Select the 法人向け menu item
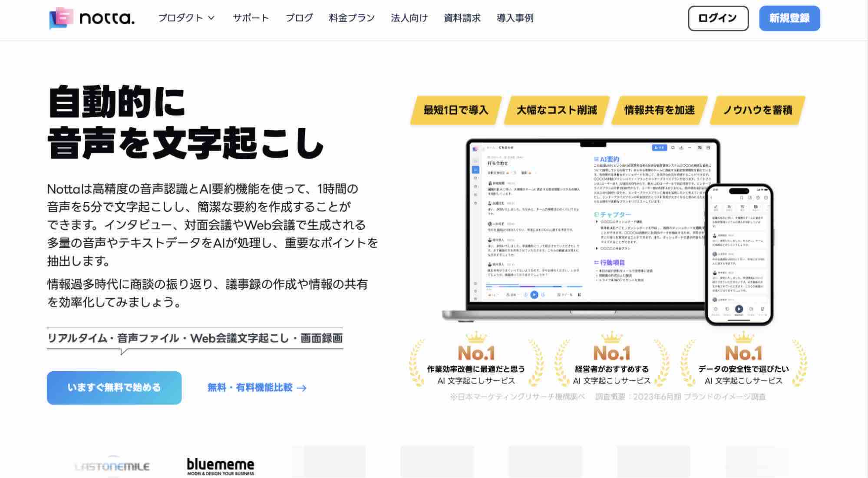The height and width of the screenshot is (478, 868). pos(409,18)
